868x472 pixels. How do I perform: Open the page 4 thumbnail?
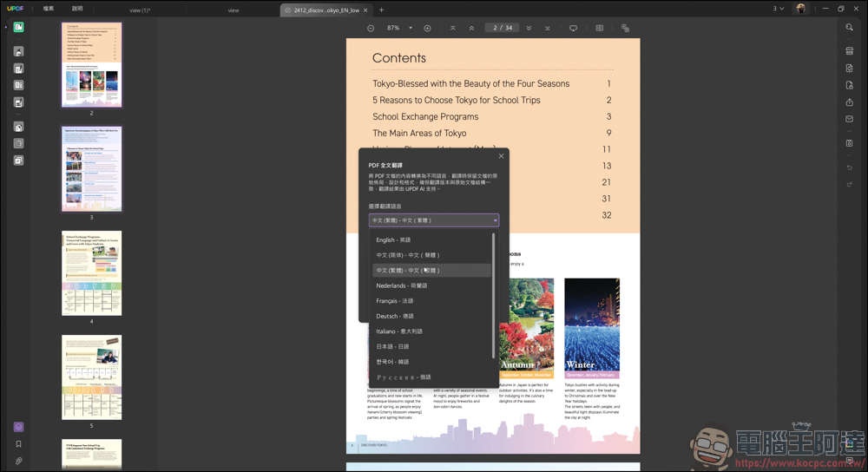coord(91,273)
